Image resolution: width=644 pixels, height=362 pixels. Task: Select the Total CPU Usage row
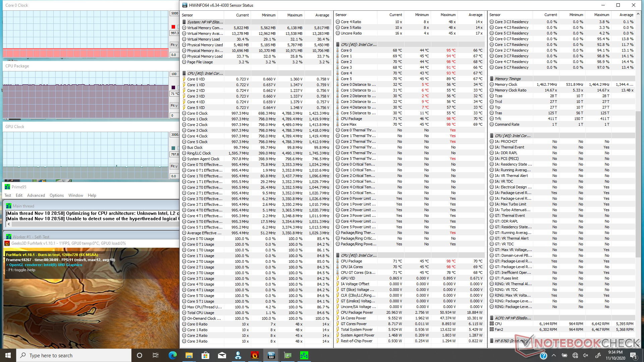pyautogui.click(x=256, y=313)
